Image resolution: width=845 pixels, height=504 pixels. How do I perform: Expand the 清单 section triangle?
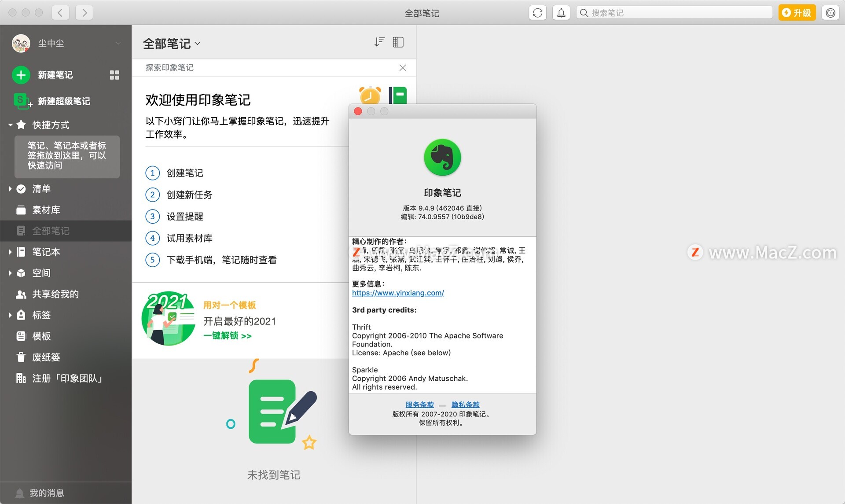coord(10,189)
